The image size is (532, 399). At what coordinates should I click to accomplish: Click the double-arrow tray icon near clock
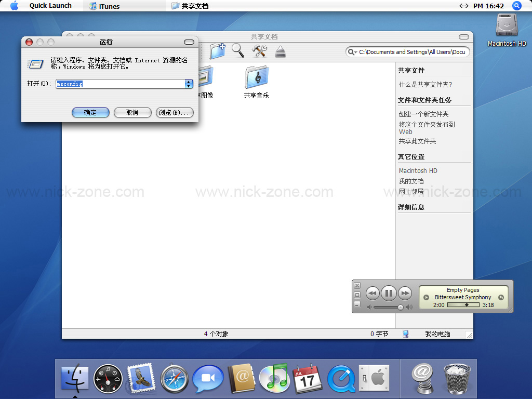pyautogui.click(x=464, y=6)
